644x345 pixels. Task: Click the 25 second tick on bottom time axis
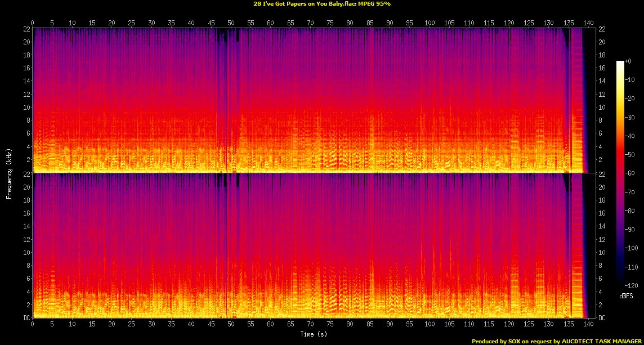pos(131,325)
